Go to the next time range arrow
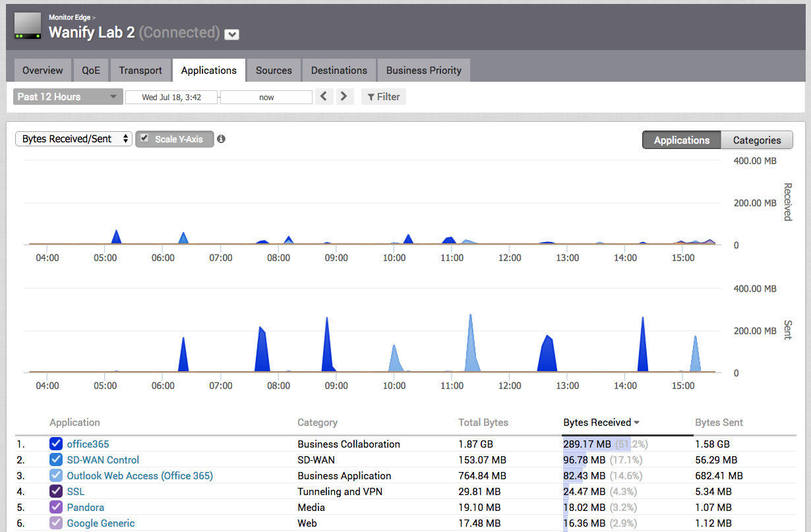 coord(344,97)
